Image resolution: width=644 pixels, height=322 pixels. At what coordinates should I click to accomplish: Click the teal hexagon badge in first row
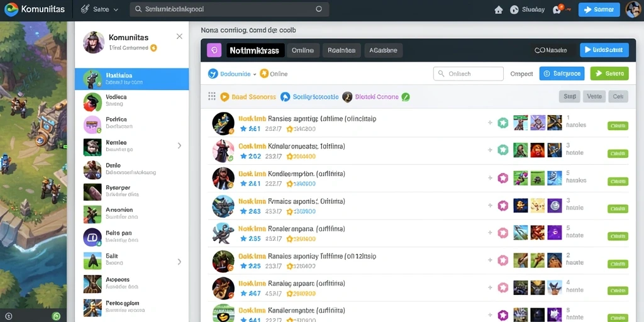503,123
